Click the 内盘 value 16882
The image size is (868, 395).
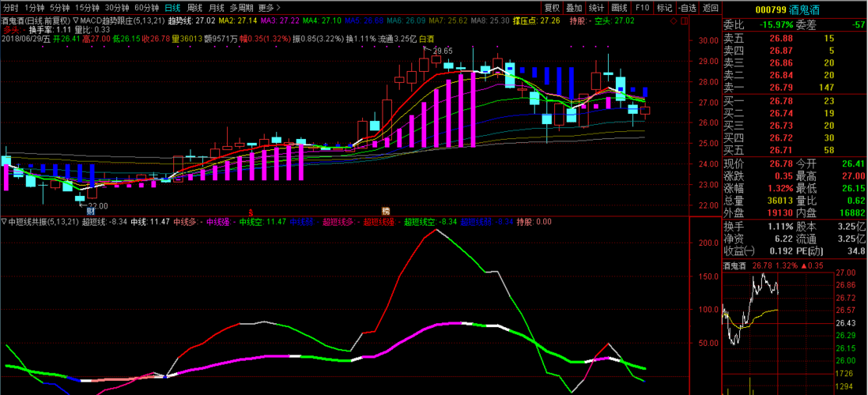(853, 213)
